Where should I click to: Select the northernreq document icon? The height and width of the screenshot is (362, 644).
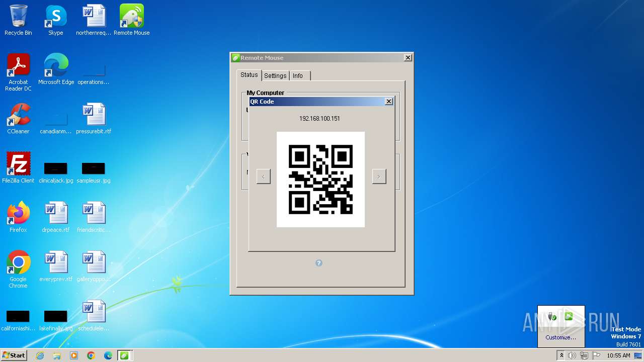coord(94,20)
